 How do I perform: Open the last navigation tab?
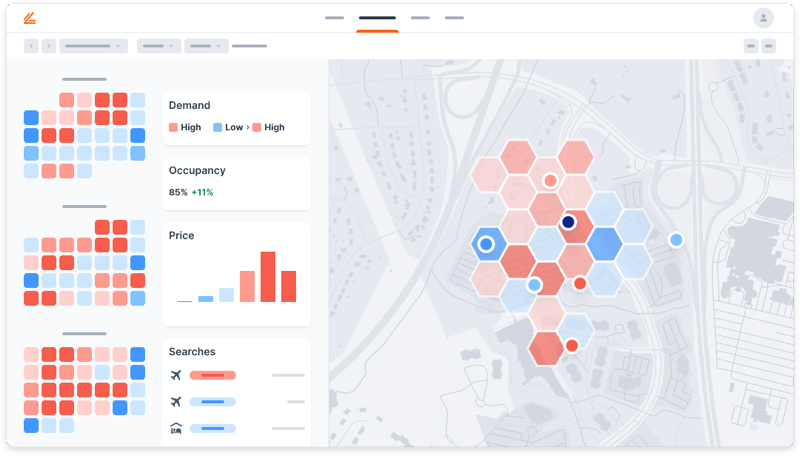[454, 18]
